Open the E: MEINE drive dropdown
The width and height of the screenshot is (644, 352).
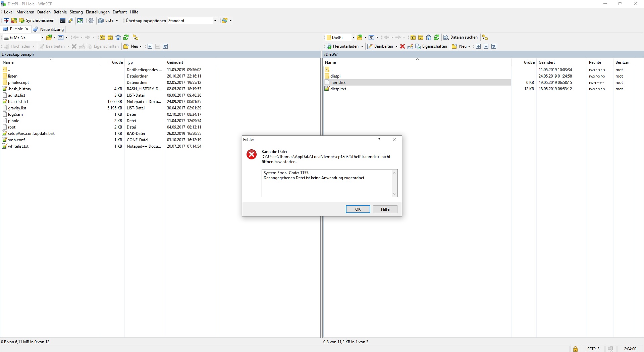tap(42, 38)
